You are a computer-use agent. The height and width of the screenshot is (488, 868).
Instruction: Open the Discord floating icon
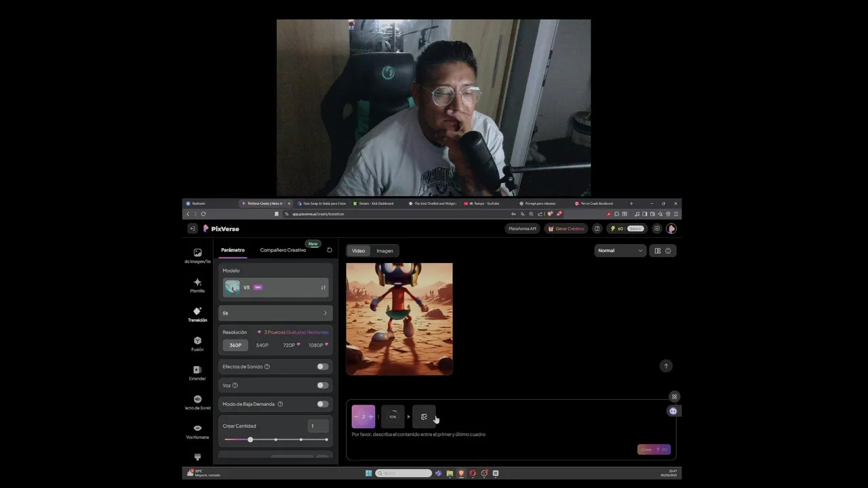click(x=673, y=411)
